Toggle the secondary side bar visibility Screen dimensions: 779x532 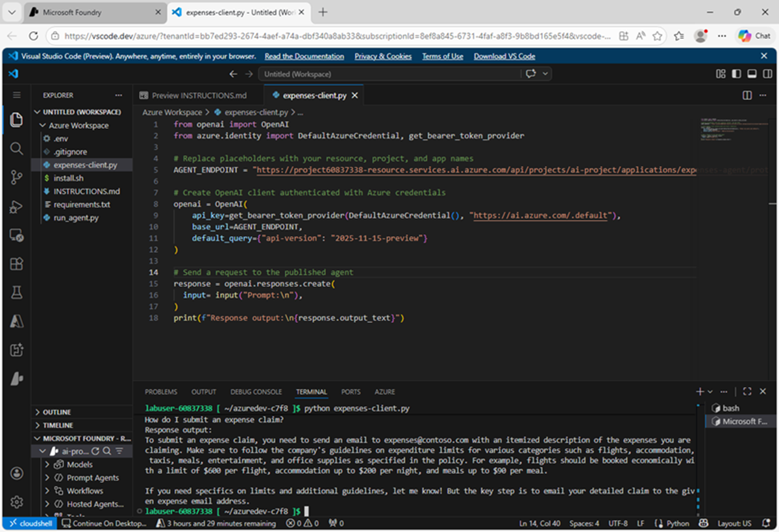point(766,74)
